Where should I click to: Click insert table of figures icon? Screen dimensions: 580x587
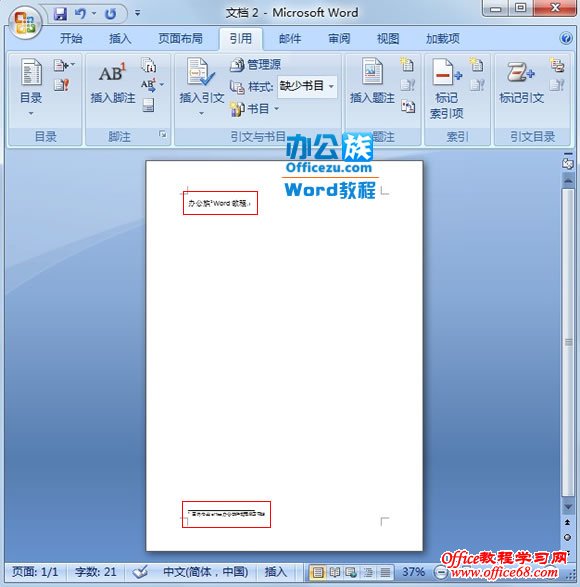[407, 64]
